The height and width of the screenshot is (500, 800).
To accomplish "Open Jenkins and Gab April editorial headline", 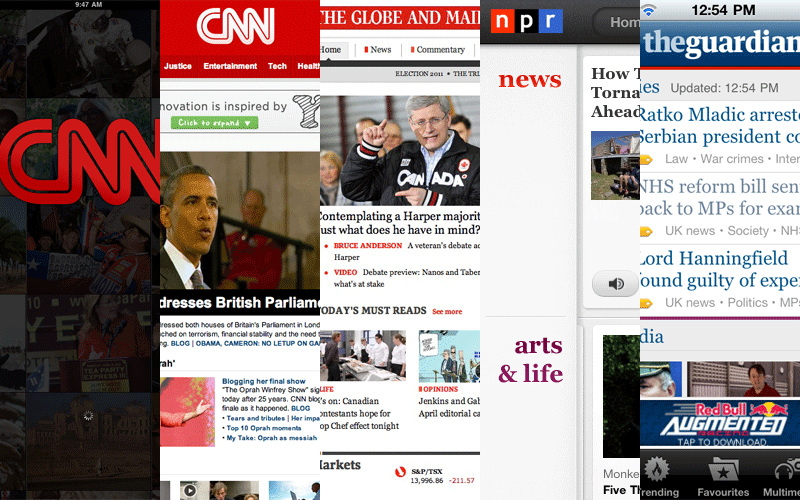I will (449, 407).
